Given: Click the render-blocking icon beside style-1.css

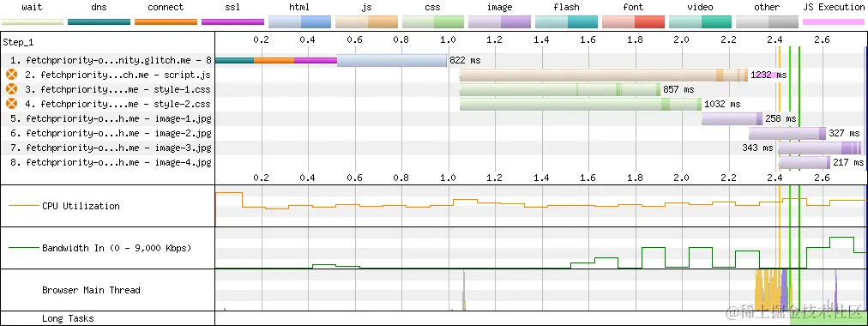Looking at the screenshot, I should pyautogui.click(x=12, y=89).
